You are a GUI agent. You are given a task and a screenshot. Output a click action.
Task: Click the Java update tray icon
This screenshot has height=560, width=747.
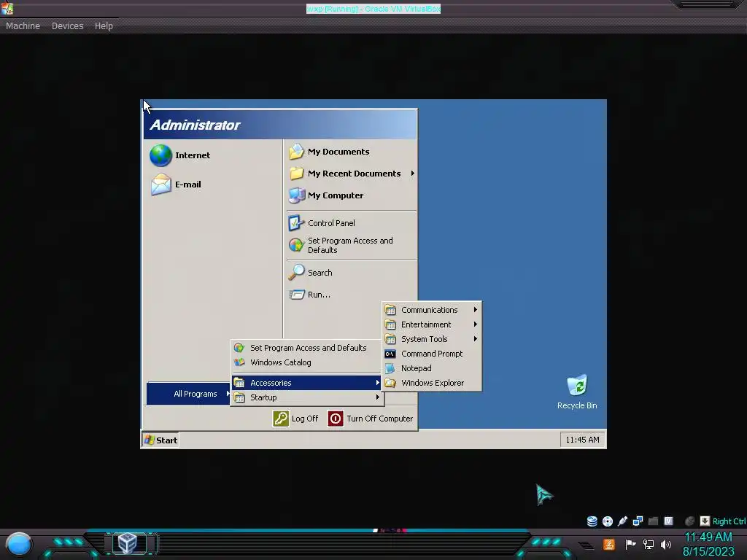608,544
